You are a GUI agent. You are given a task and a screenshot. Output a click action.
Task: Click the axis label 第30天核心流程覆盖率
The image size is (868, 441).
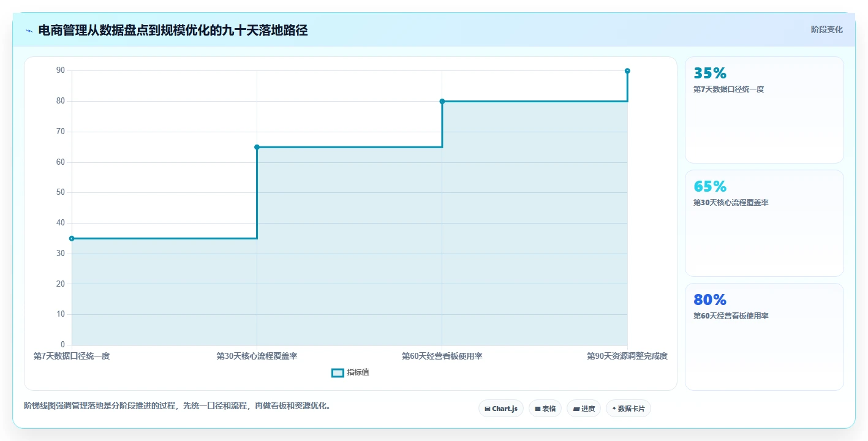coord(257,356)
